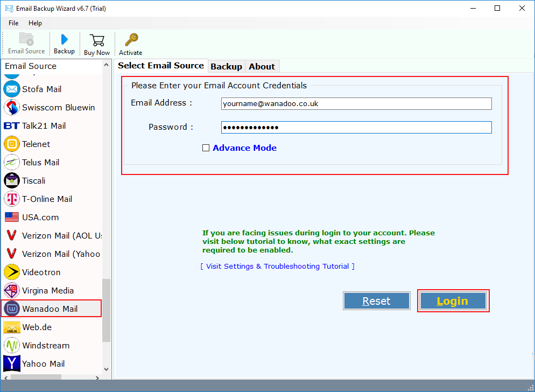Enable the Advance Mode checkbox
The width and height of the screenshot is (535, 392).
click(206, 148)
